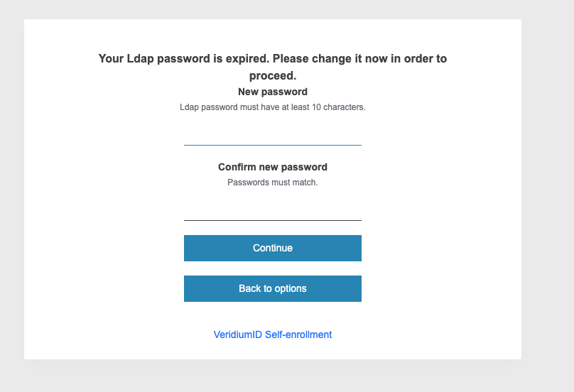The height and width of the screenshot is (392, 574).
Task: Focus the Confirm new password field
Action: point(272,210)
